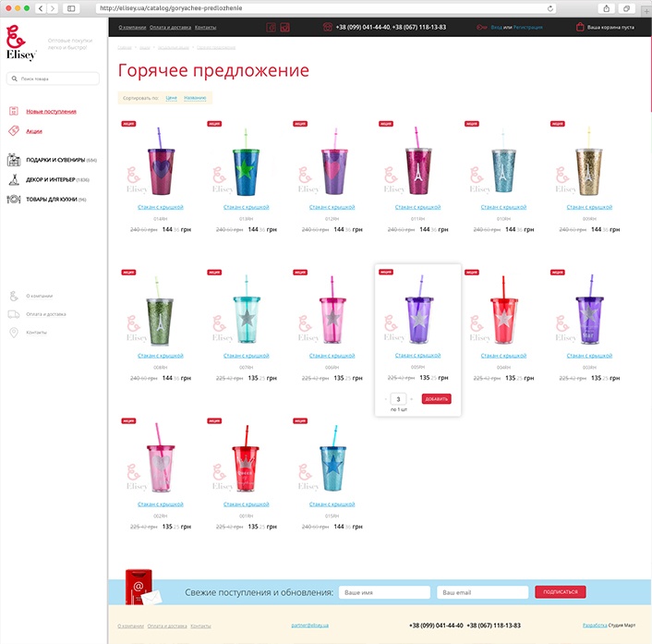Click the browser share icon
The height and width of the screenshot is (644, 652).
[606, 8]
